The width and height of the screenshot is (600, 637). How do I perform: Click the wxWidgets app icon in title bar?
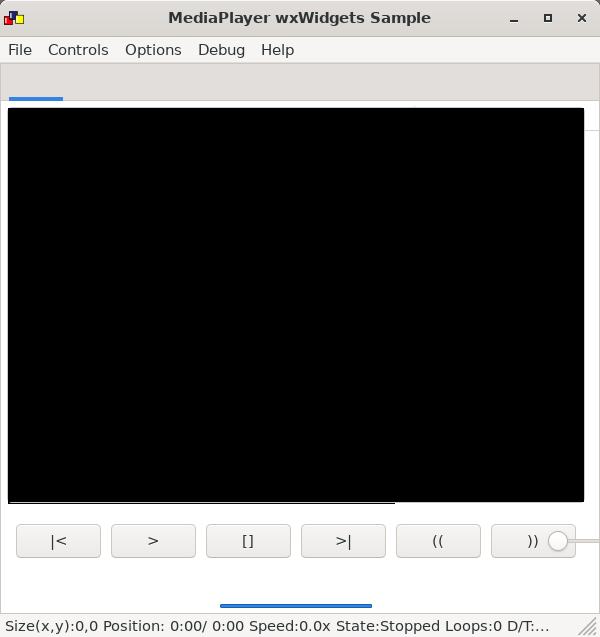[14, 18]
